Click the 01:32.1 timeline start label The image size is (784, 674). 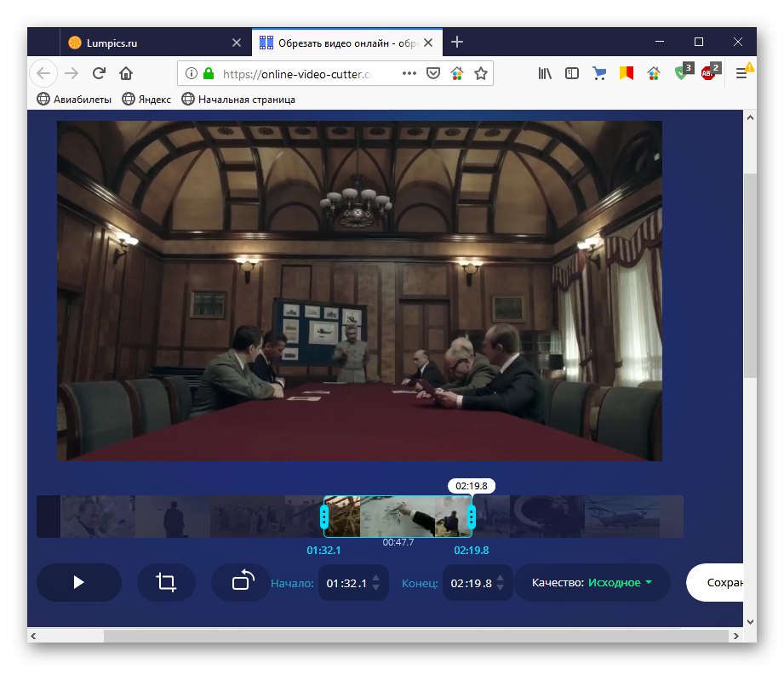323,551
